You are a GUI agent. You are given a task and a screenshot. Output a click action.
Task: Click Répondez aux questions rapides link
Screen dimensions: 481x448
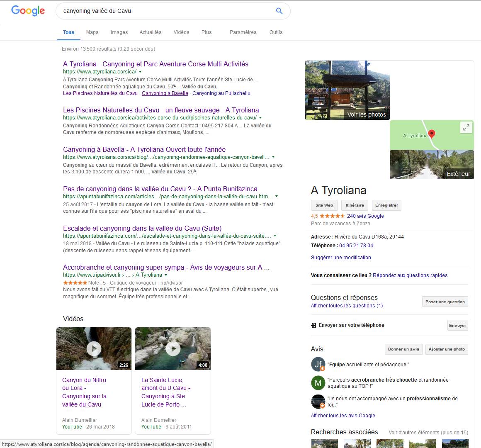410,275
